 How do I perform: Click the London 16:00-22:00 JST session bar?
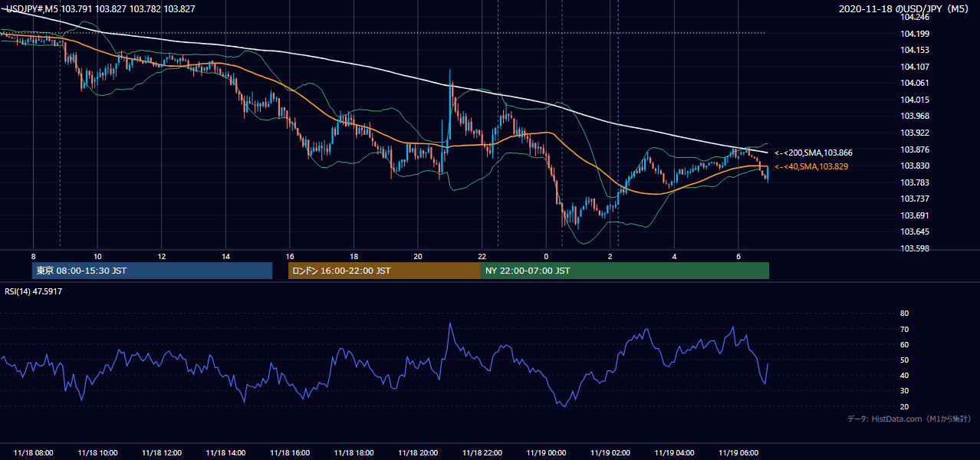click(x=384, y=271)
